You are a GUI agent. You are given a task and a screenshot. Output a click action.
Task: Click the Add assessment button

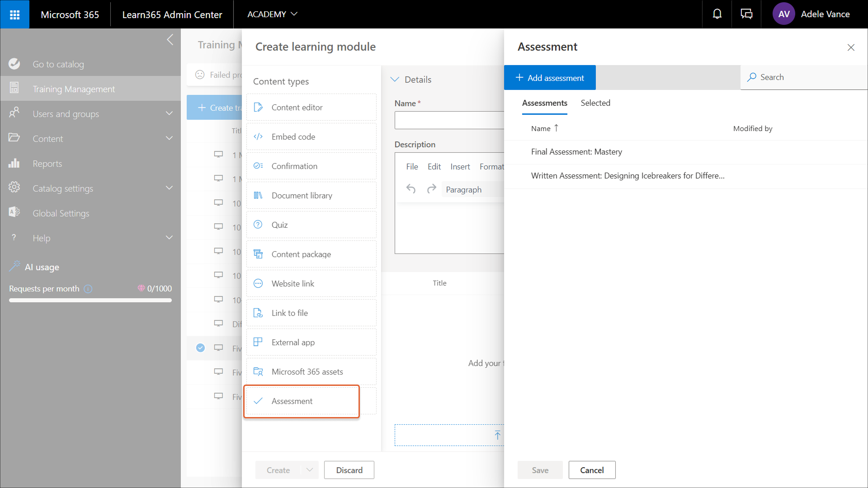pos(550,78)
